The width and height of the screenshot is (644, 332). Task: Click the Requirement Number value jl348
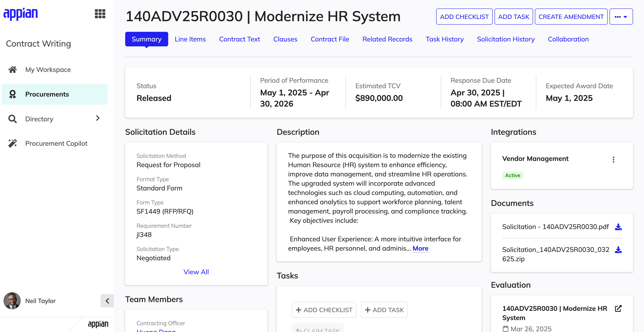(144, 235)
